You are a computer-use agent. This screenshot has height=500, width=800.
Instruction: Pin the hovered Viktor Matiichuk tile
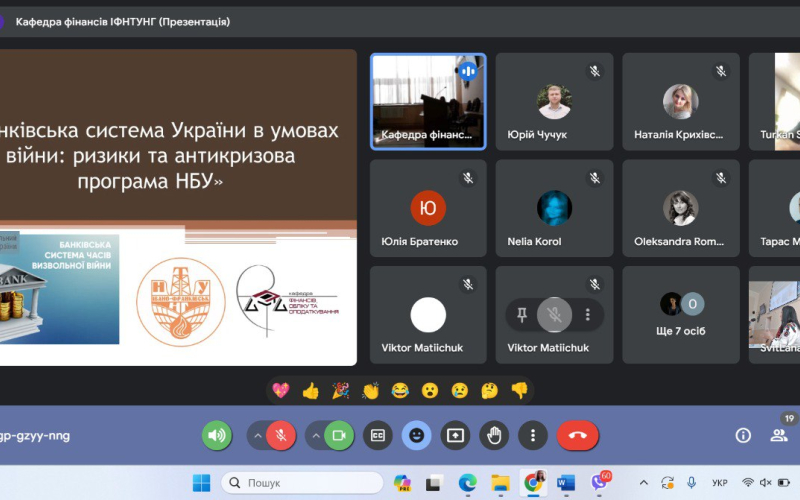point(521,315)
